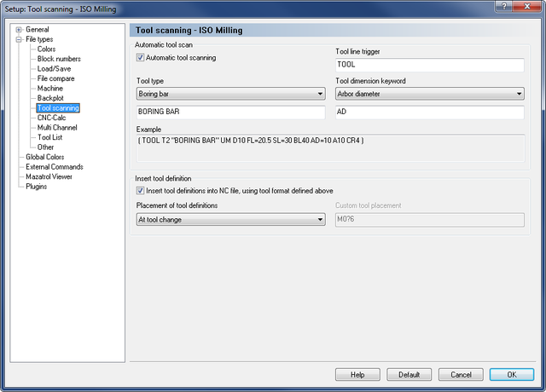Open the Tool dimension keyword dropdown

(430, 94)
